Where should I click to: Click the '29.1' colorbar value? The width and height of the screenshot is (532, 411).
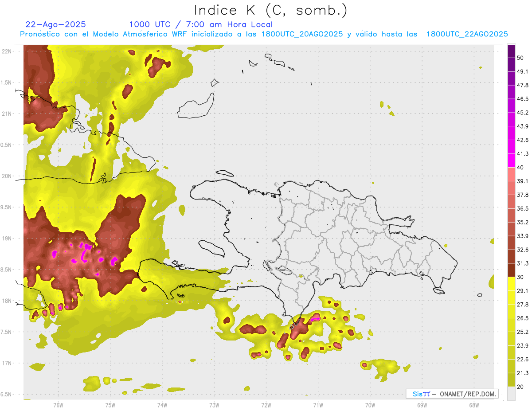[523, 291]
